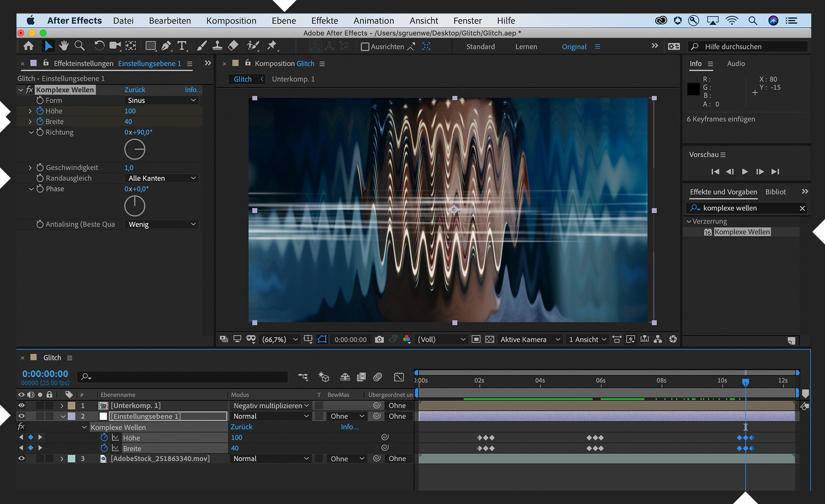Switch to the Audio tab
Image resolution: width=825 pixels, height=504 pixels.
coord(736,64)
